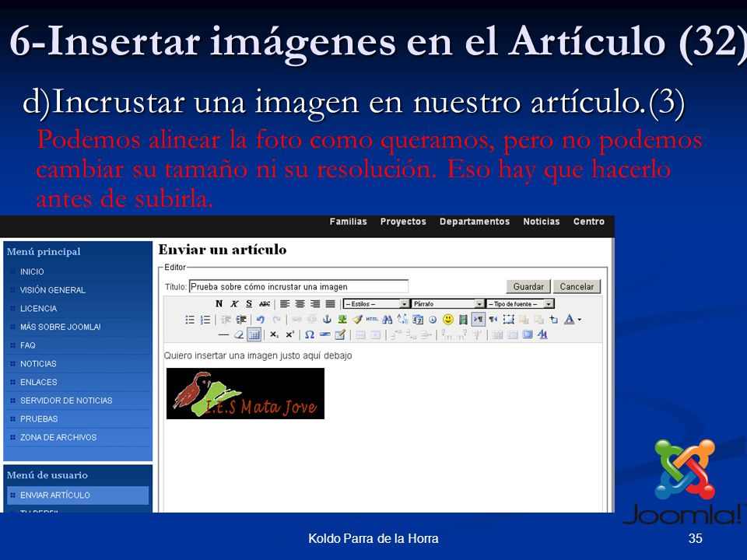This screenshot has height=560, width=747.
Task: Click the redo arrow icon
Action: [277, 320]
